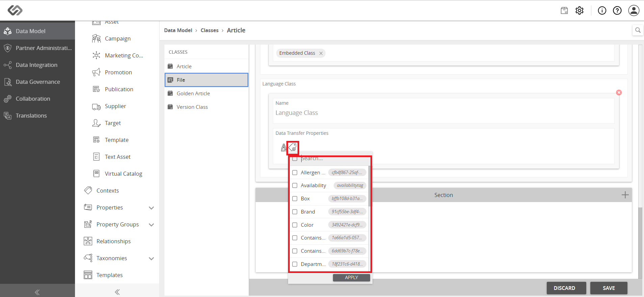
Task: Click the application logo at top left
Action: [15, 10]
